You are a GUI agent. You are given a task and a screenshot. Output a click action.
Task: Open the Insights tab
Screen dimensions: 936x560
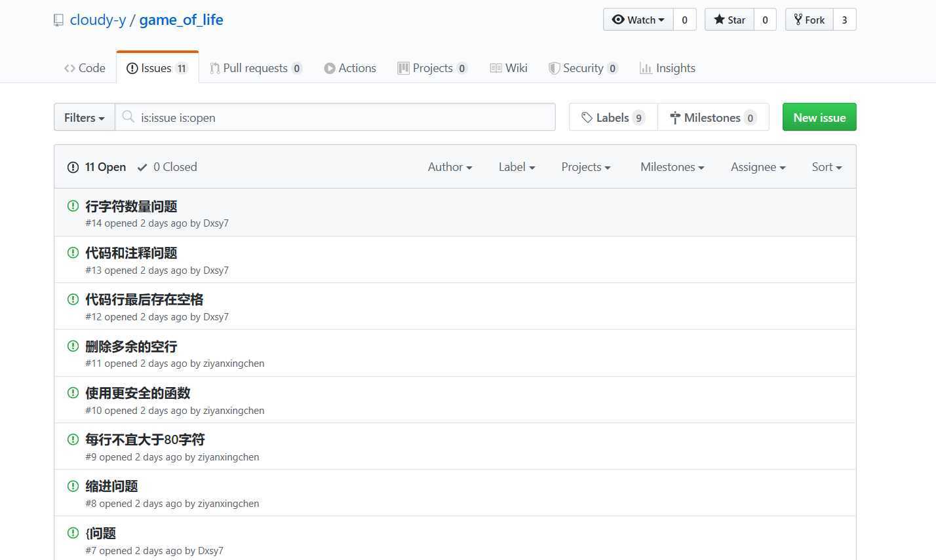click(667, 68)
